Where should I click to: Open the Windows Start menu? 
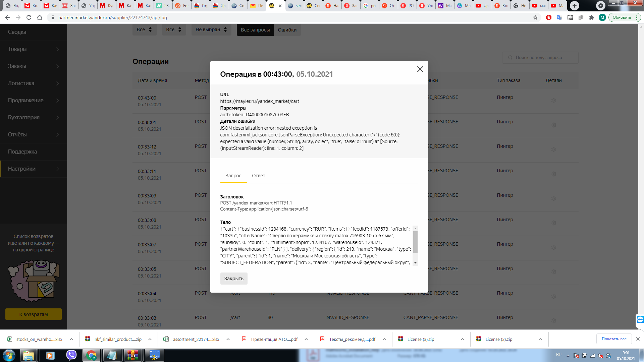pyautogui.click(x=9, y=355)
